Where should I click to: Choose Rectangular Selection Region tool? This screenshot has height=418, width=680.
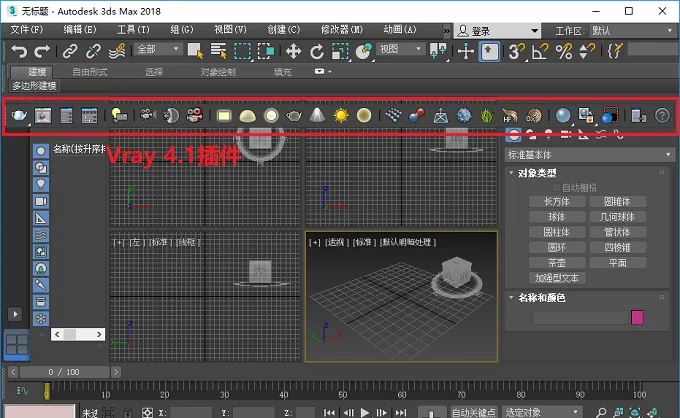click(x=242, y=51)
